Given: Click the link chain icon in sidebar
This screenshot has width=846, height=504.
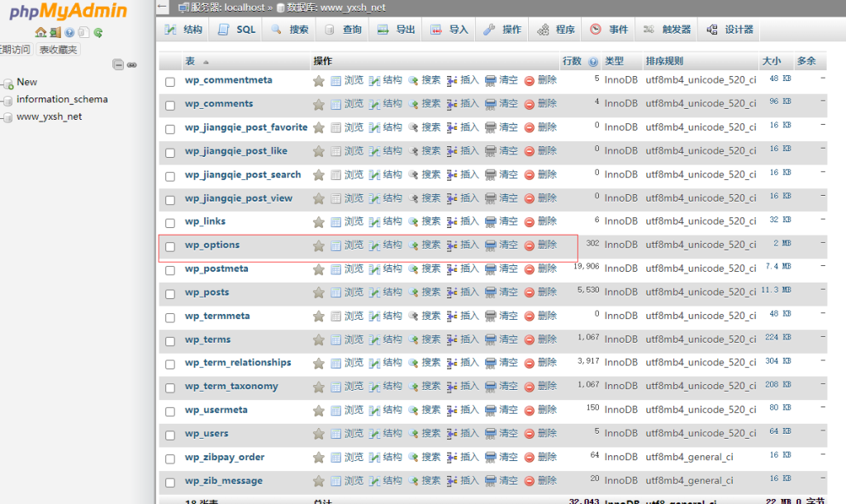Looking at the screenshot, I should tap(132, 64).
